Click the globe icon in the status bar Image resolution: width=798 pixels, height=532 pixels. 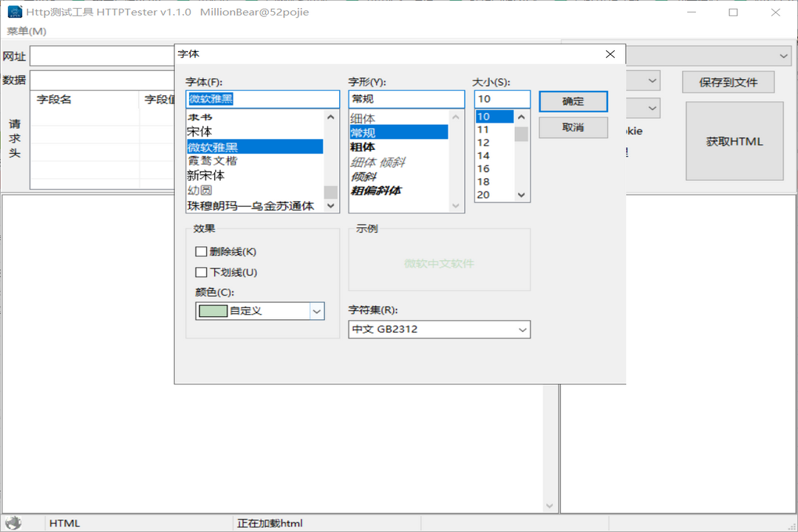point(15,522)
